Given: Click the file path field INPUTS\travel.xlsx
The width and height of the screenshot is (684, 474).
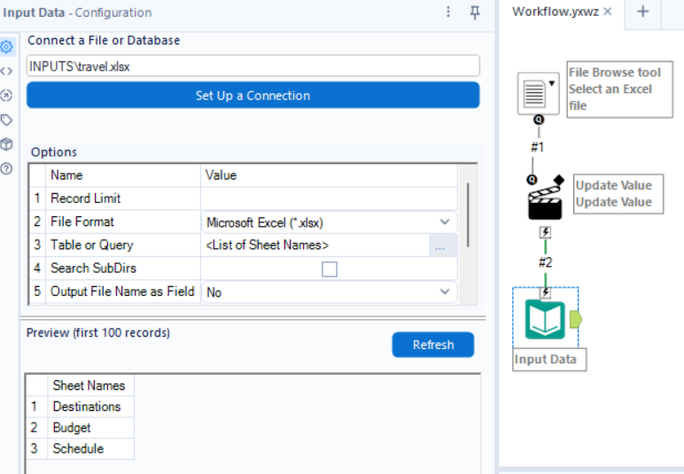Looking at the screenshot, I should point(253,66).
